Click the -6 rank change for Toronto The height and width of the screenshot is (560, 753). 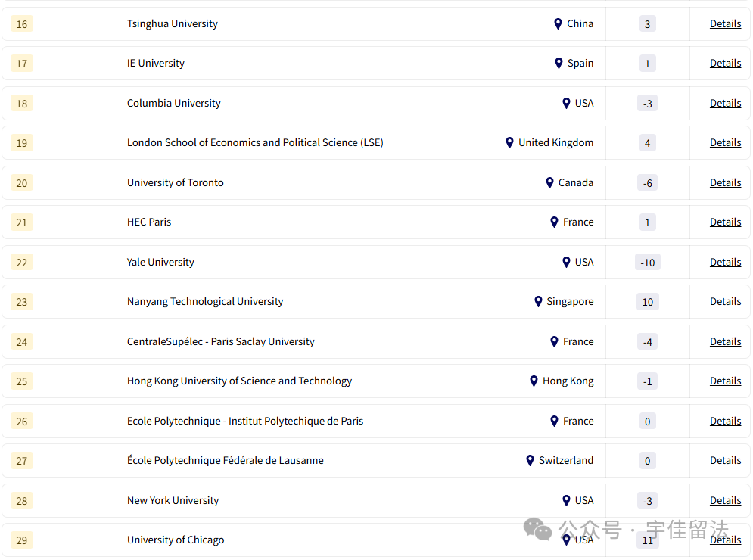point(647,183)
